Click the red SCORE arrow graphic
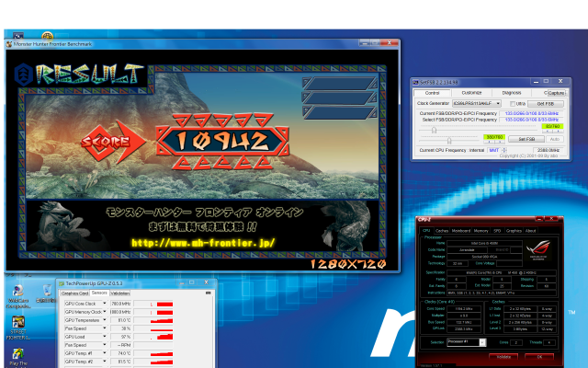This screenshot has height=368, width=588. coord(113,142)
